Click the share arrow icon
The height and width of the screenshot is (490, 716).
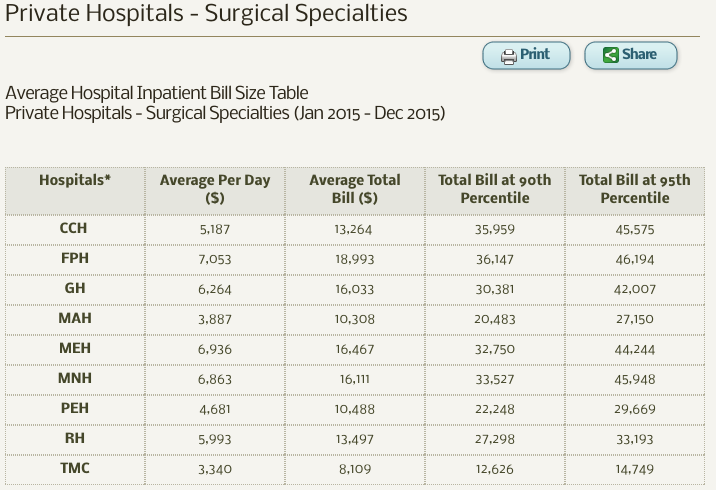tap(610, 55)
